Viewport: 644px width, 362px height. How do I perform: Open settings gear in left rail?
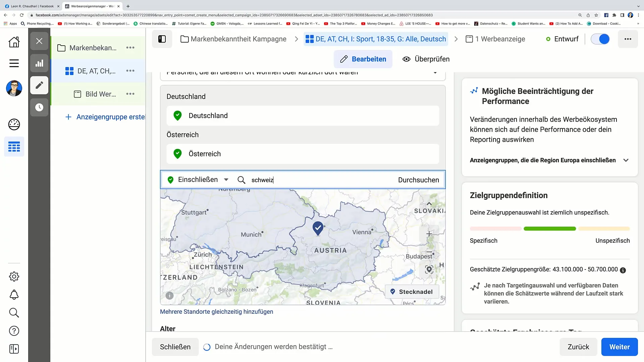(14, 277)
